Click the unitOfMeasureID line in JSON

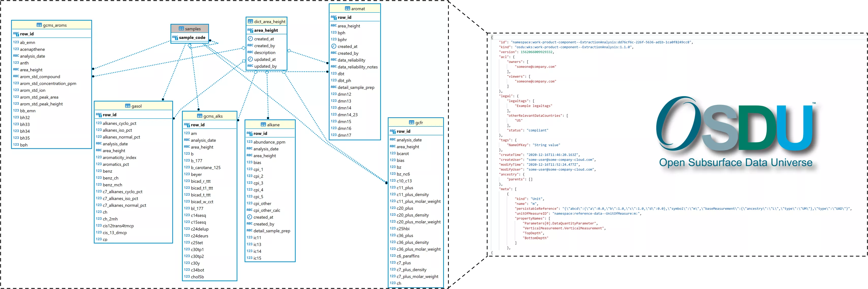pos(578,213)
